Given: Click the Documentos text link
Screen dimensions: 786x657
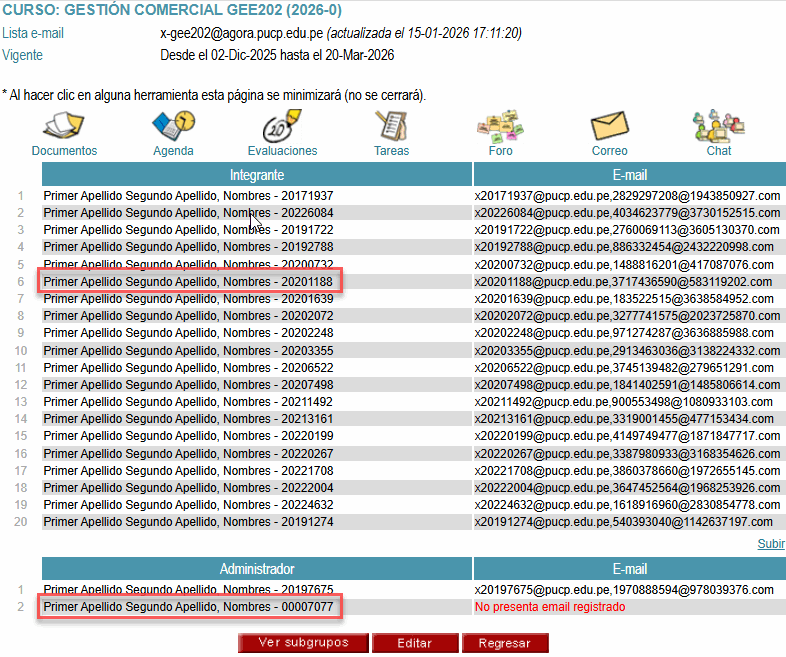Looking at the screenshot, I should click(64, 151).
